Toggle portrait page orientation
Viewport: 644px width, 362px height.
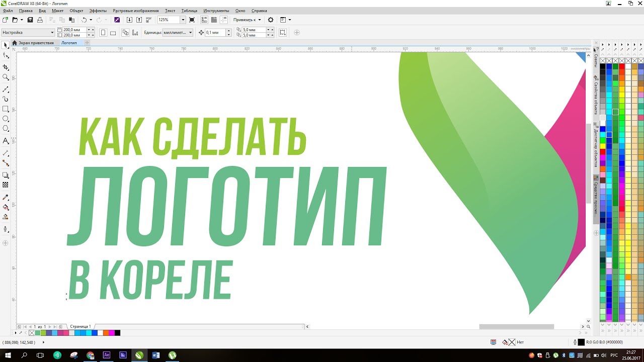click(x=103, y=33)
